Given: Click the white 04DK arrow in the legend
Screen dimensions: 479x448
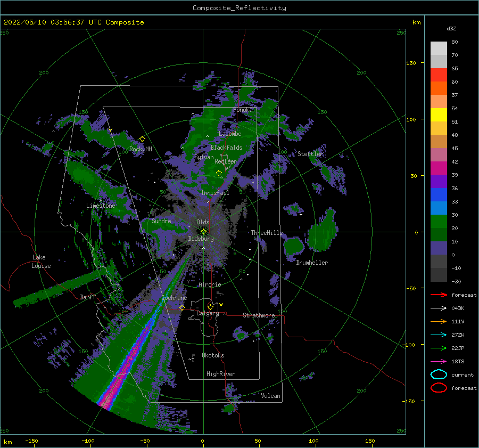Looking at the screenshot, I should click(439, 308).
